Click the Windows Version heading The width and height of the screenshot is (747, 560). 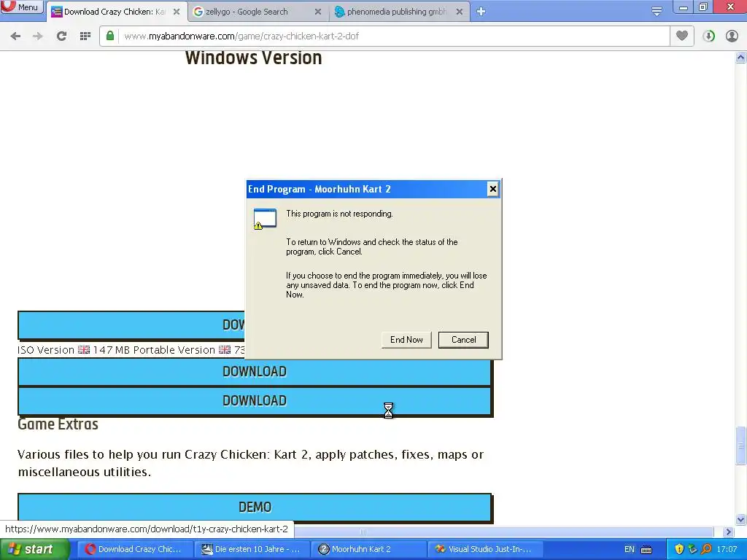(x=253, y=58)
